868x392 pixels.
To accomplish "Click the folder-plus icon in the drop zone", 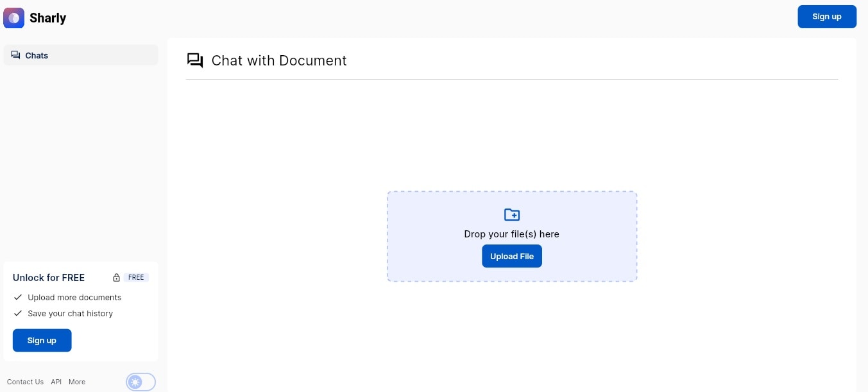I will tap(512, 214).
